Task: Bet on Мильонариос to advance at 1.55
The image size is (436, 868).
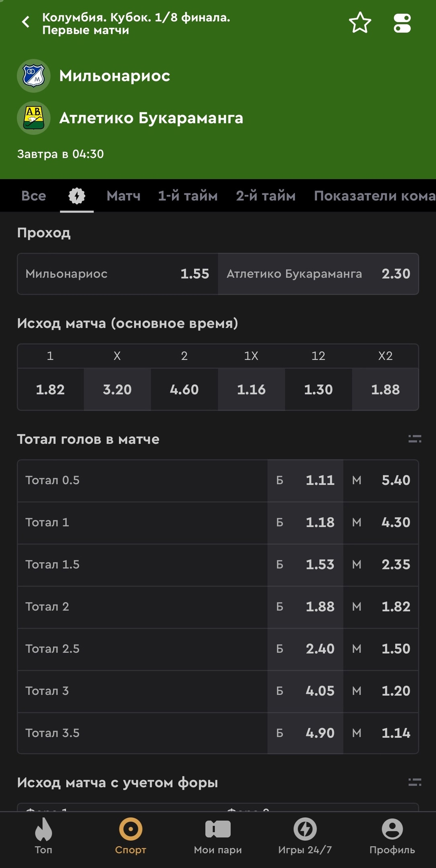Action: pos(118,274)
